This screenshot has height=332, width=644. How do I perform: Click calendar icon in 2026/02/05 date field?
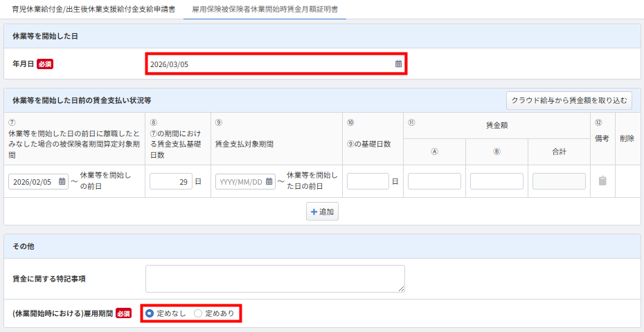(x=62, y=182)
